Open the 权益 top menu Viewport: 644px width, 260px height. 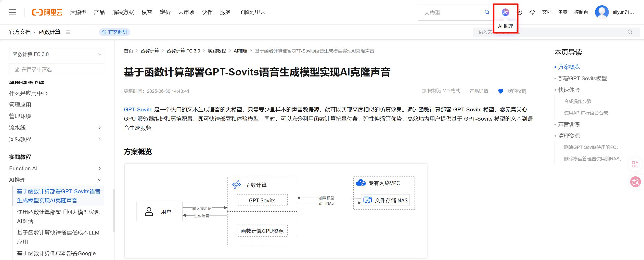[x=147, y=12]
